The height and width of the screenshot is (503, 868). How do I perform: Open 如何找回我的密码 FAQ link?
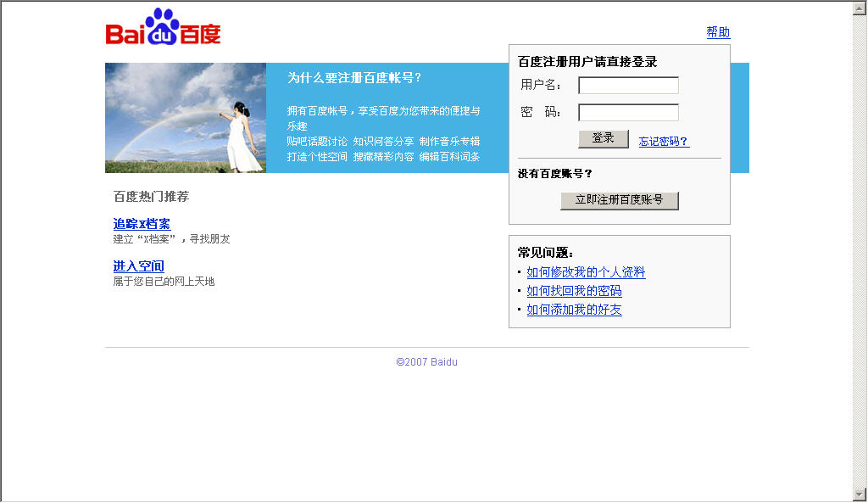click(574, 291)
